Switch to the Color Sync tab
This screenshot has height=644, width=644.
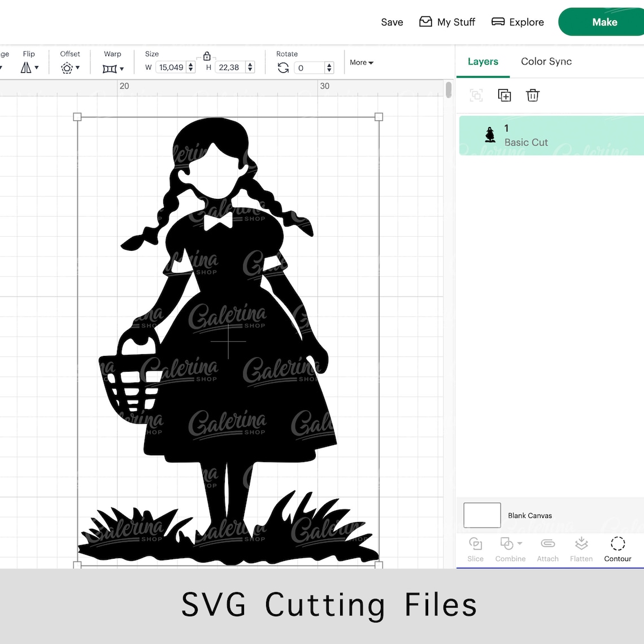pos(546,62)
